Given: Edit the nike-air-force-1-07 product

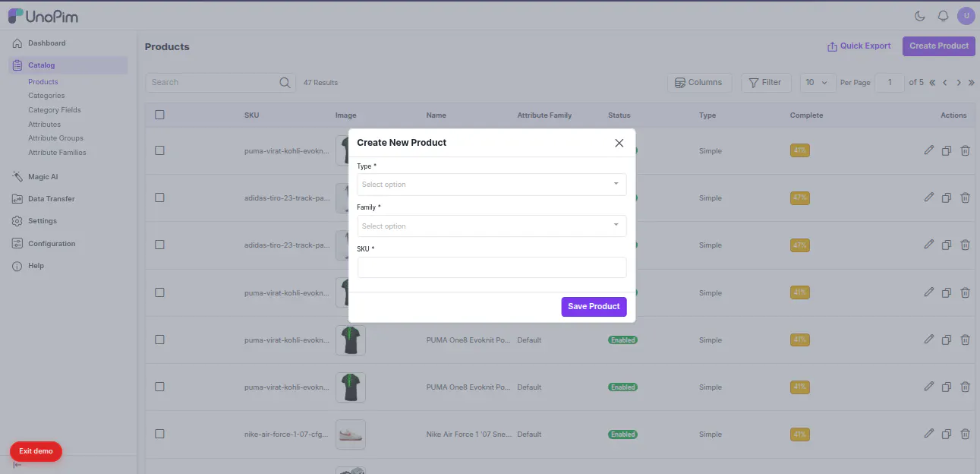Looking at the screenshot, I should point(929,434).
